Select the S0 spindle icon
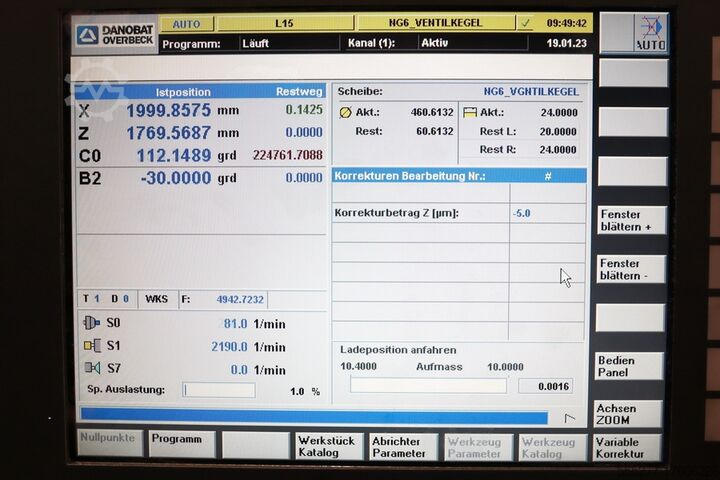This screenshot has width=720, height=480. click(92, 323)
